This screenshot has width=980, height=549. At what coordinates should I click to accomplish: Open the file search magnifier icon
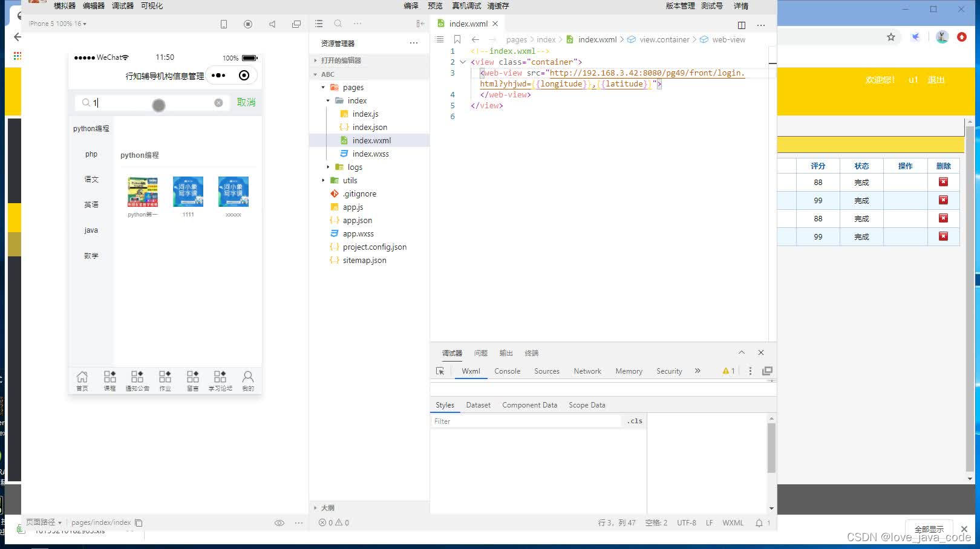(338, 24)
